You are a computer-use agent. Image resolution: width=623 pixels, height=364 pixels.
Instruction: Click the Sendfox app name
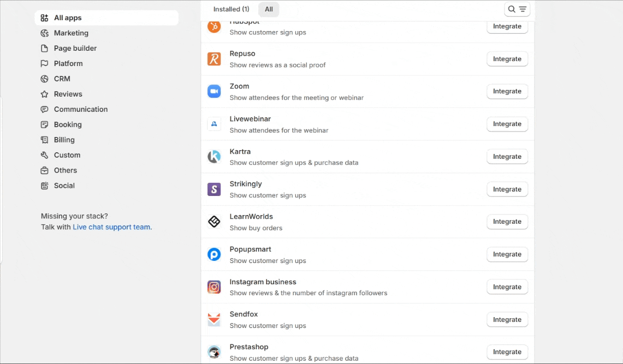click(244, 314)
